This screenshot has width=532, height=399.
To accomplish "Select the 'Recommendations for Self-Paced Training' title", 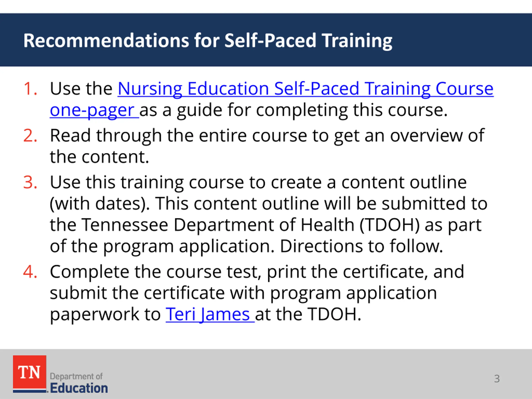I will (208, 40).
